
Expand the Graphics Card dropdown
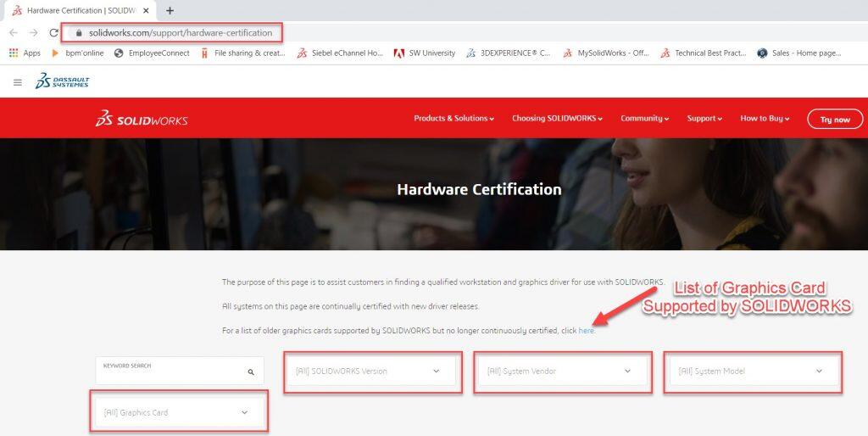178,412
